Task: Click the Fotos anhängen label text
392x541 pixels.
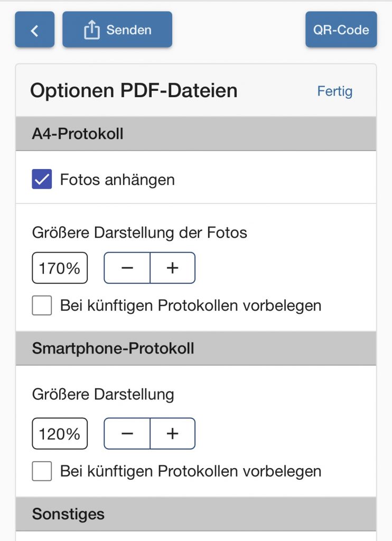Action: coord(117,180)
